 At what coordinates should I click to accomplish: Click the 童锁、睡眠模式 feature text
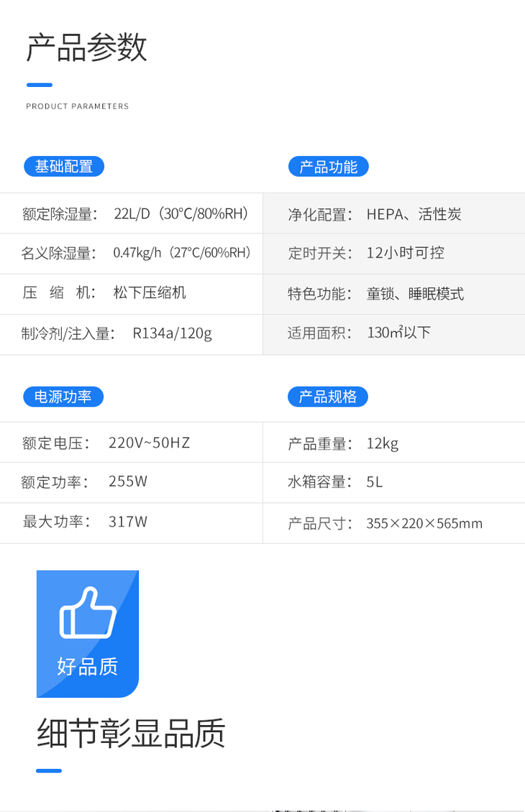[x=415, y=293]
